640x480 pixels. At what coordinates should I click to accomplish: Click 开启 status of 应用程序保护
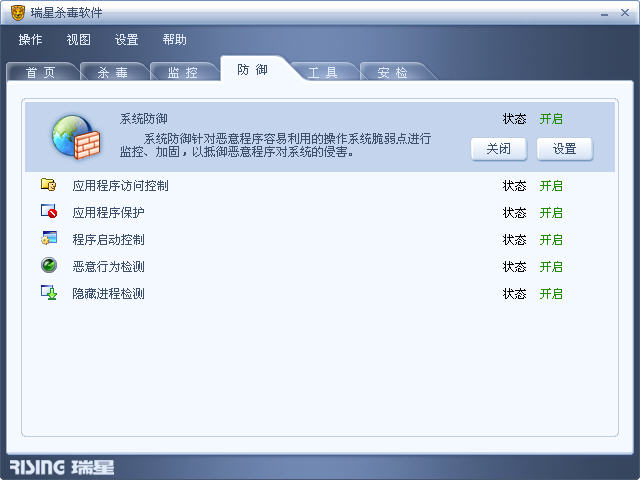click(x=551, y=213)
